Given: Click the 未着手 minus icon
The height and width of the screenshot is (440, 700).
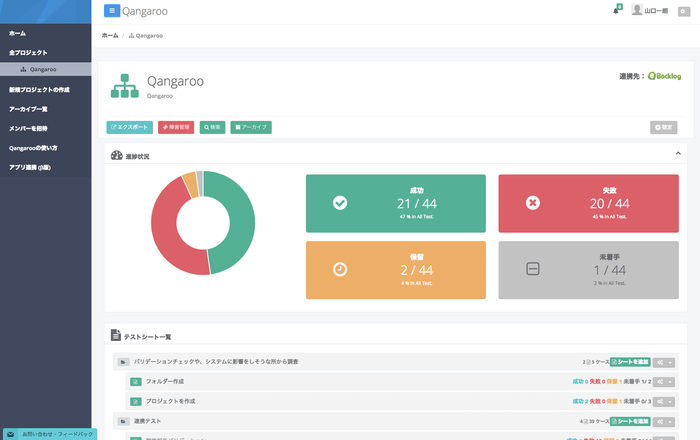Looking at the screenshot, I should click(x=533, y=269).
